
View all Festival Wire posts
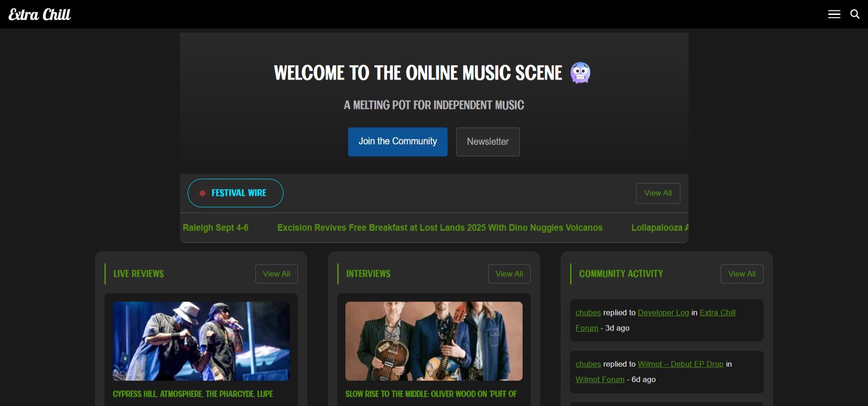[x=658, y=193]
